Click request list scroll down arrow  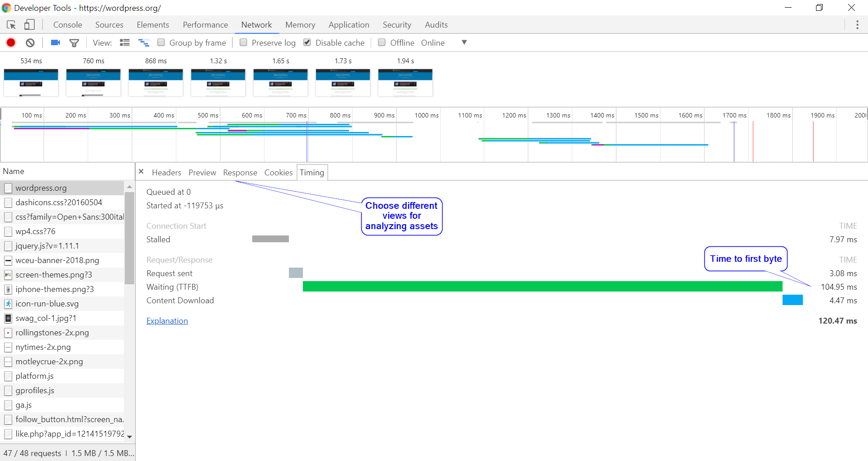[130, 437]
